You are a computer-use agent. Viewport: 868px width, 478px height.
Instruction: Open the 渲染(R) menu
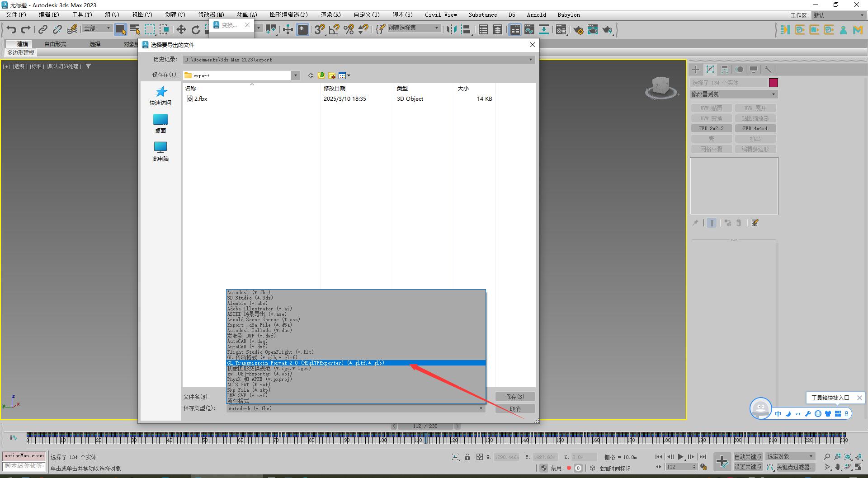(330, 14)
